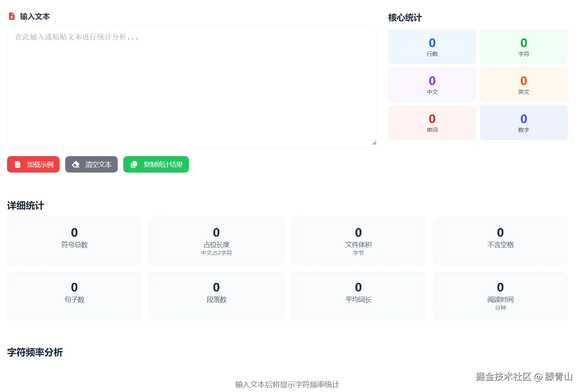This screenshot has height=392, width=583.
Task: Copy statistics via 复制统计结果
Action: (x=156, y=164)
